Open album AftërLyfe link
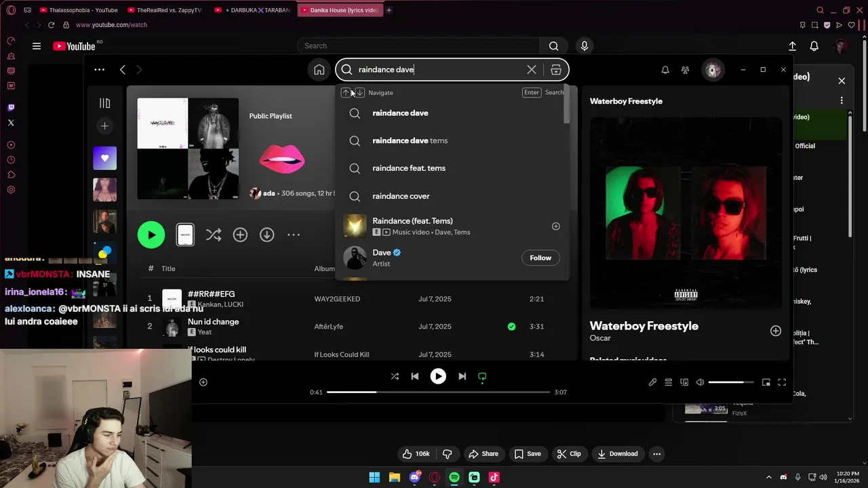Screen dimensions: 868x488 click(x=329, y=327)
